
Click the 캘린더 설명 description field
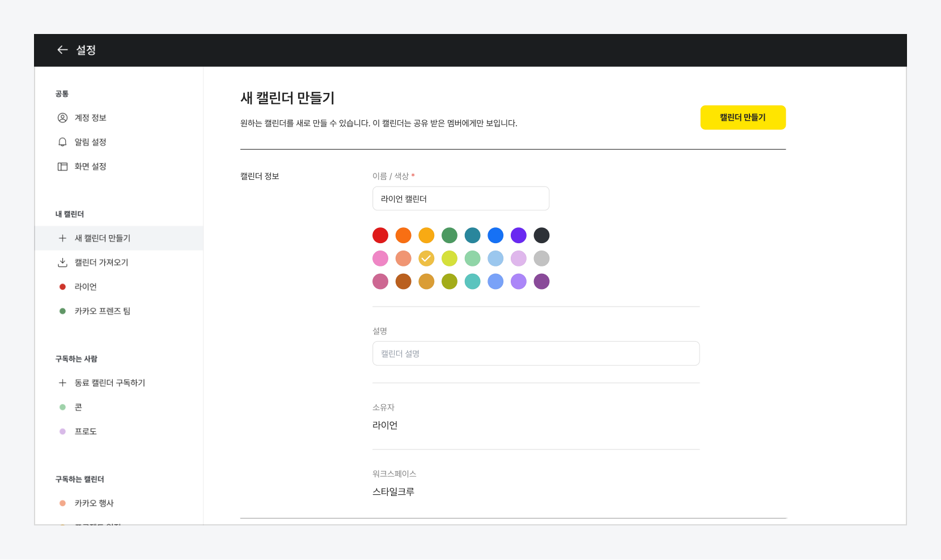(536, 354)
